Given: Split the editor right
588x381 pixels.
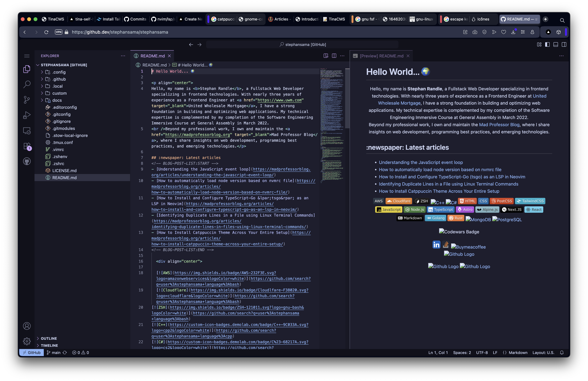Looking at the screenshot, I should [334, 56].
